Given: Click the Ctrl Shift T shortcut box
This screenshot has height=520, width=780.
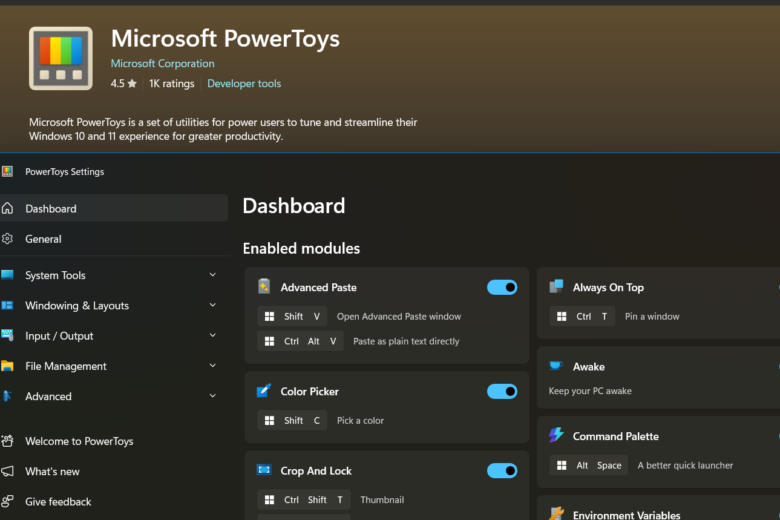Looking at the screenshot, I should [304, 500].
